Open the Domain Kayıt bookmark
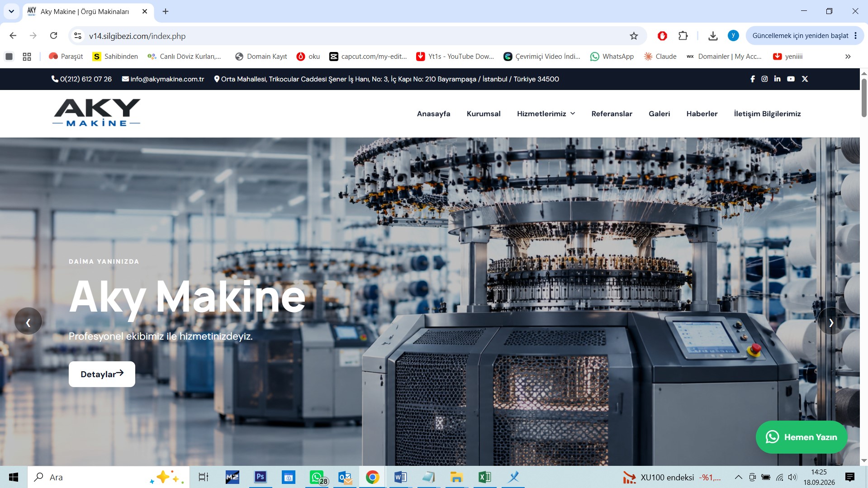 click(x=261, y=57)
